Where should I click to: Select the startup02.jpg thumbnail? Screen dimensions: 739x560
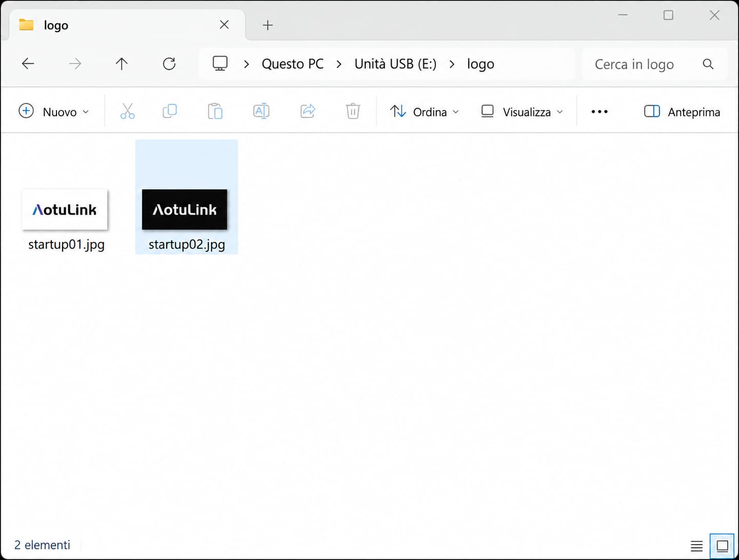click(185, 209)
